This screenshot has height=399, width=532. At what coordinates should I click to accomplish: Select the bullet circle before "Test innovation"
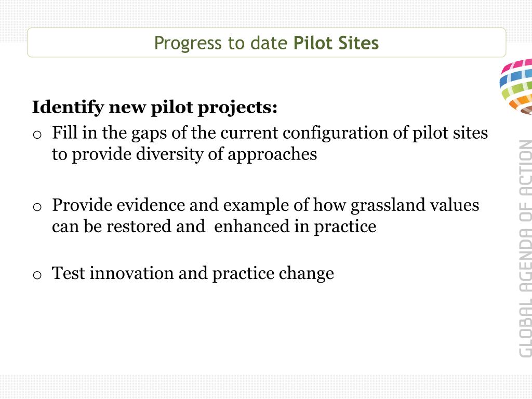pos(37,274)
